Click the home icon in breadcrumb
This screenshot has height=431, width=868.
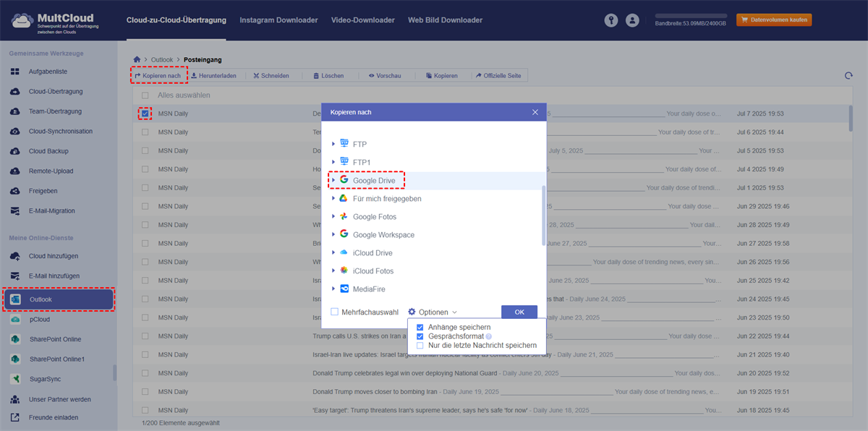click(137, 59)
